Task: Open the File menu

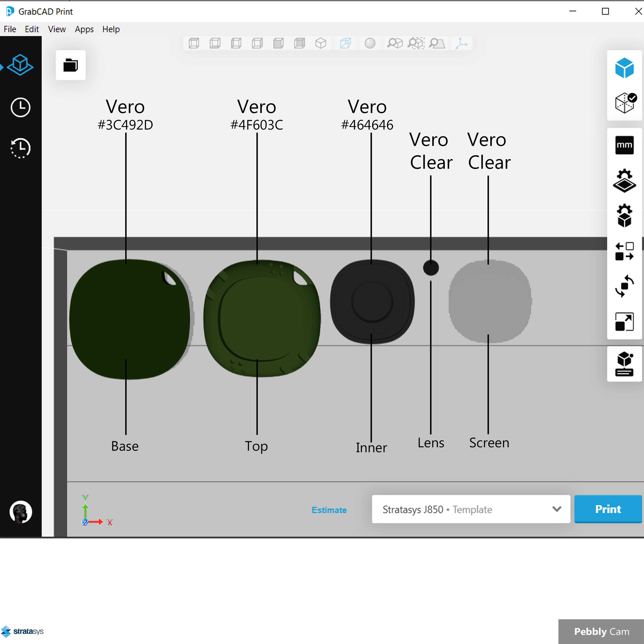Action: tap(10, 29)
